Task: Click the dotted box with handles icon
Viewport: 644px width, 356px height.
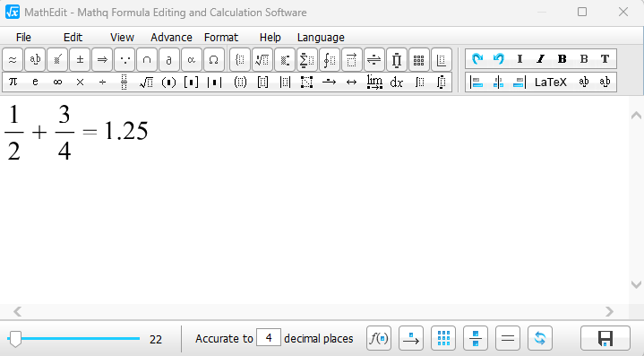Action: pos(307,82)
